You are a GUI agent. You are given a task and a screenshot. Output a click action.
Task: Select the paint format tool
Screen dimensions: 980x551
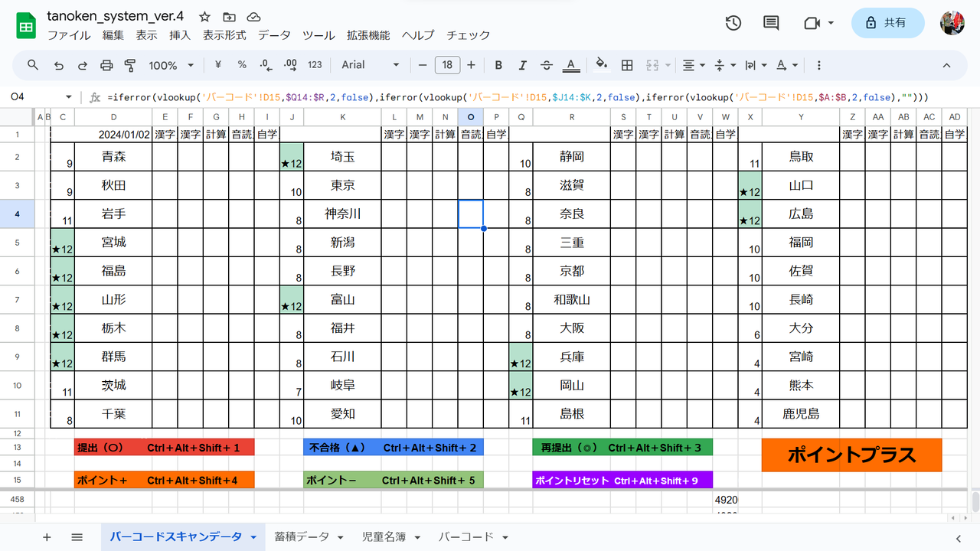click(130, 65)
